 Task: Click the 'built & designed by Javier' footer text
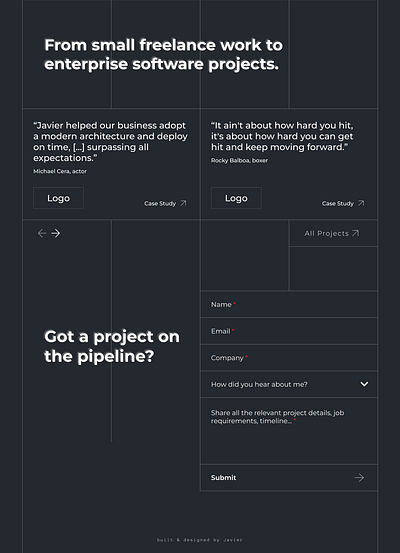pyautogui.click(x=200, y=540)
